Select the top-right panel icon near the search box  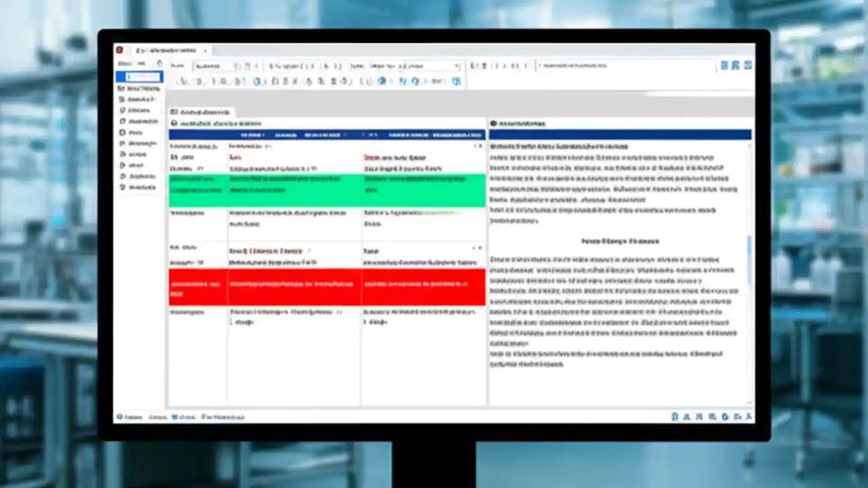pos(723,65)
